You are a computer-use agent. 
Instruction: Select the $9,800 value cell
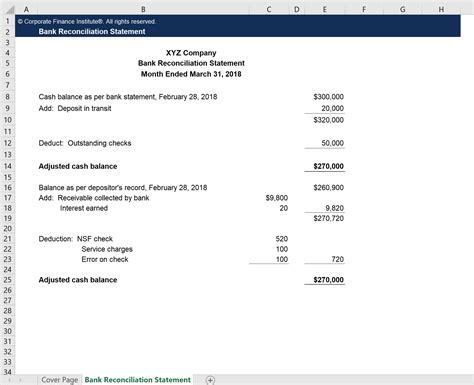coord(277,198)
